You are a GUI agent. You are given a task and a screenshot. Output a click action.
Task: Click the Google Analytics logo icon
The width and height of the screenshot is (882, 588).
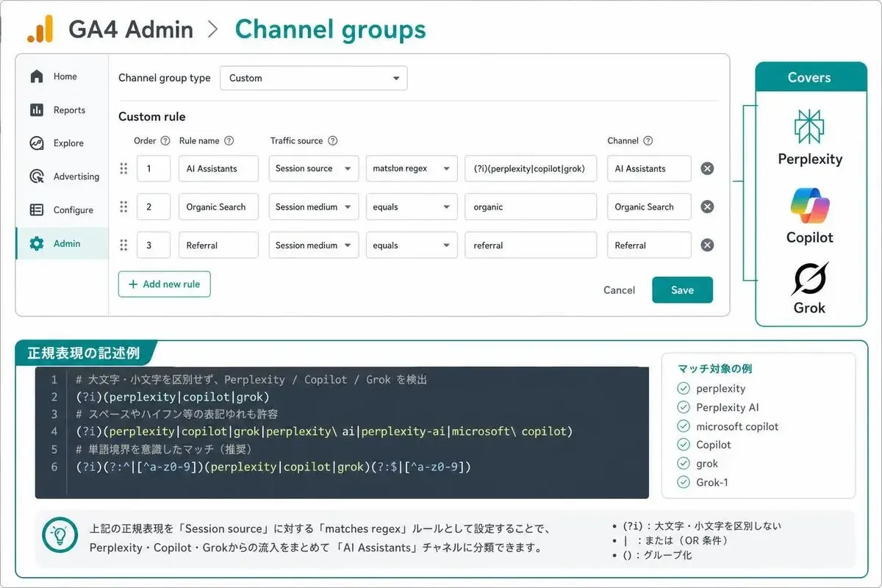coord(40,29)
